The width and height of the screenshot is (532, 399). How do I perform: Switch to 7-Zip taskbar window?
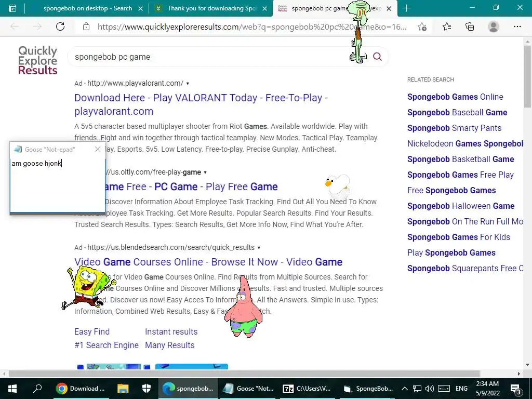(x=307, y=389)
